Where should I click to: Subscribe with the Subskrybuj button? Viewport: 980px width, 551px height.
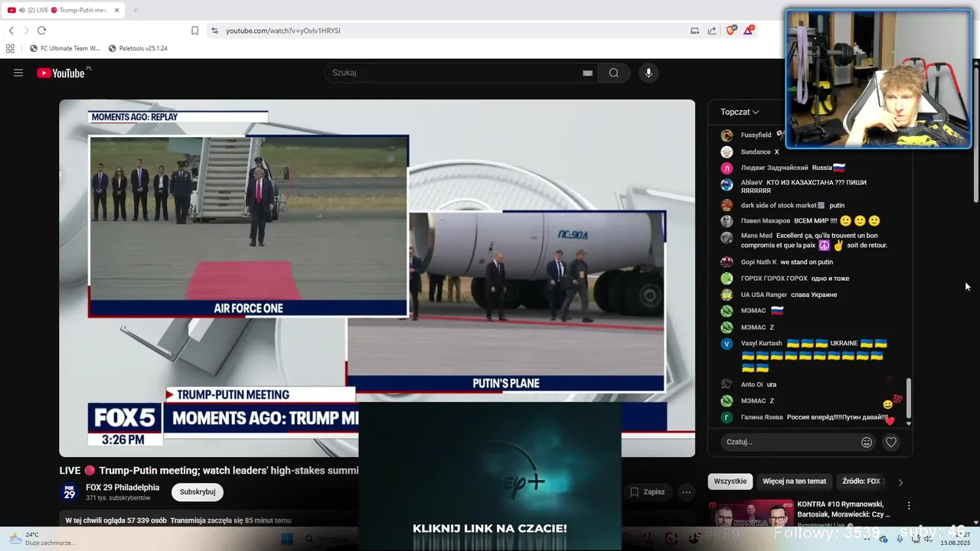pyautogui.click(x=198, y=492)
